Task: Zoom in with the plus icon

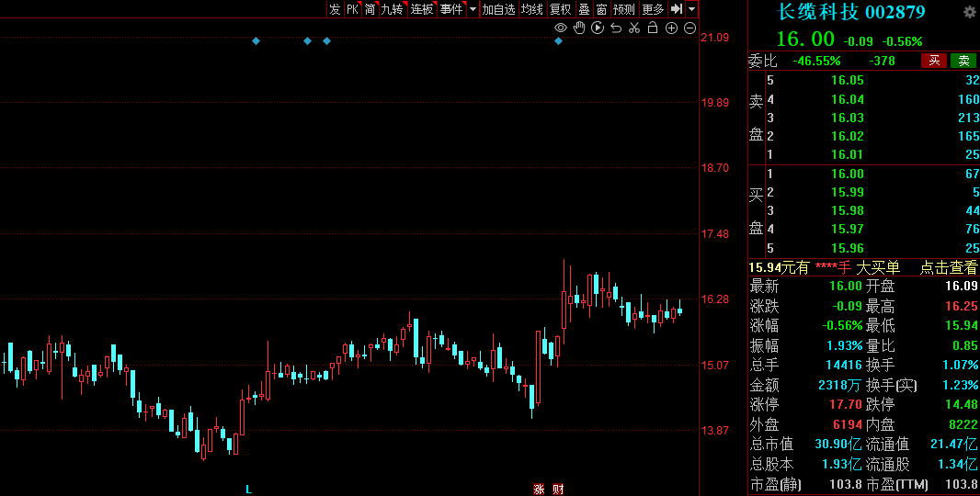Action: pyautogui.click(x=671, y=28)
